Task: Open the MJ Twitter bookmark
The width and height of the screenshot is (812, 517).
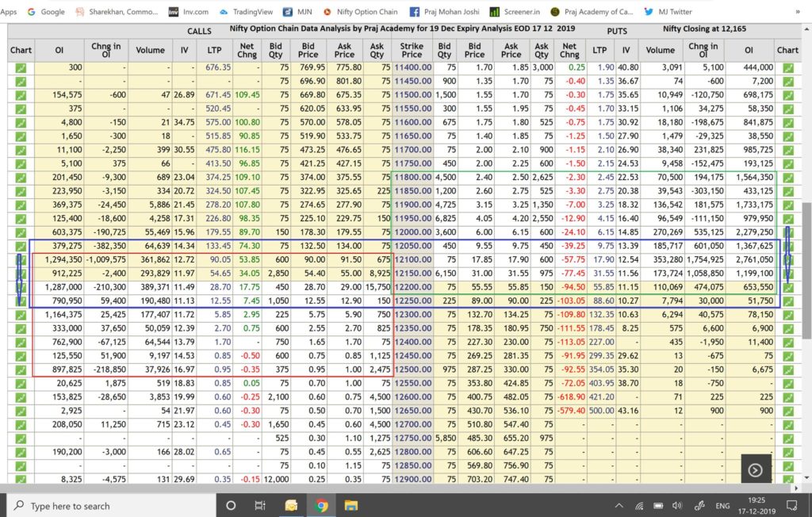Action: point(668,12)
